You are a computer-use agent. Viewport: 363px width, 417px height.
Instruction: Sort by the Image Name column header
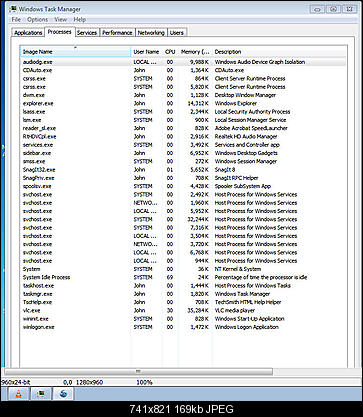click(x=76, y=52)
